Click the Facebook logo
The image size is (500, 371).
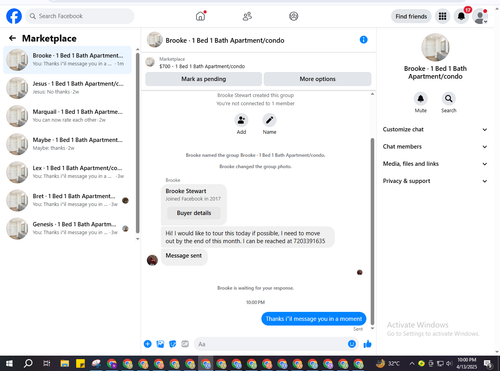14,16
